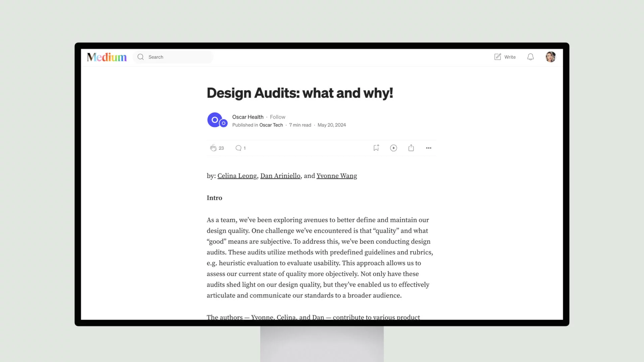This screenshot has height=362, width=644.
Task: Click the bookmark/save icon
Action: (x=376, y=147)
